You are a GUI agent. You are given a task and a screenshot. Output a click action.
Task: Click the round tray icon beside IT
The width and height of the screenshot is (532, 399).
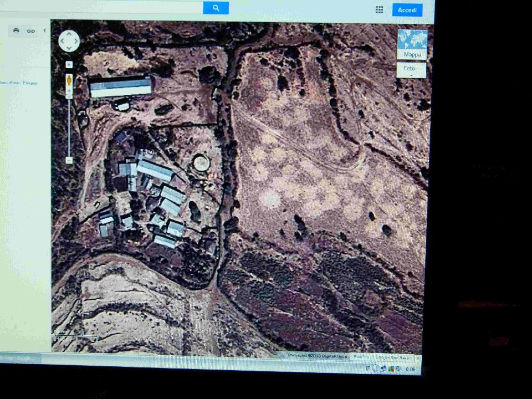tap(375, 368)
